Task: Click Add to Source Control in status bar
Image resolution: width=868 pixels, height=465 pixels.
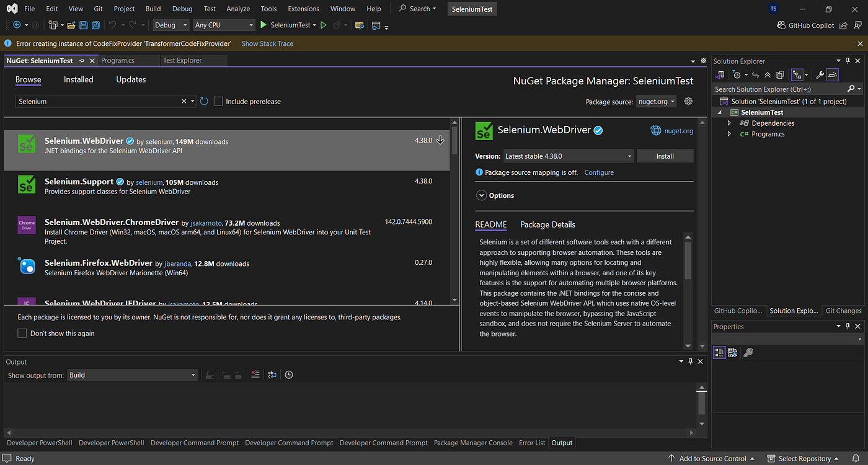Action: point(712,459)
